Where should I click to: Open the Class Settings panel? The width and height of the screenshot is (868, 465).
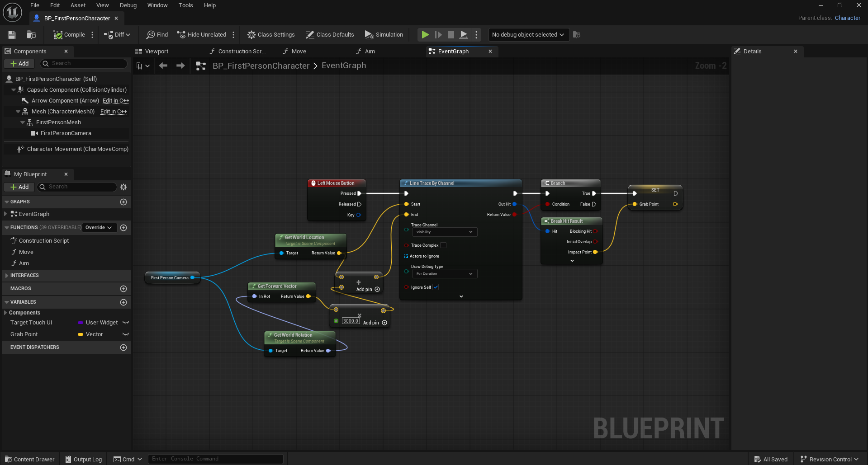click(x=271, y=35)
